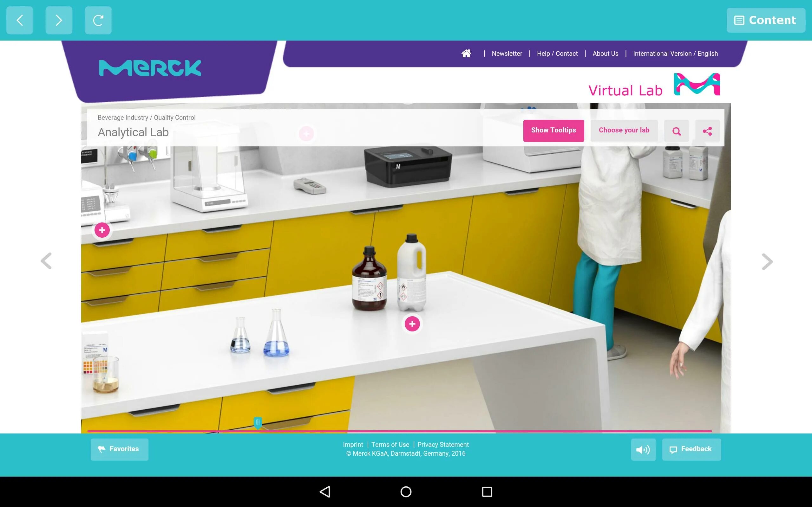This screenshot has width=812, height=507.
Task: Expand Choose your lab dropdown
Action: point(624,130)
